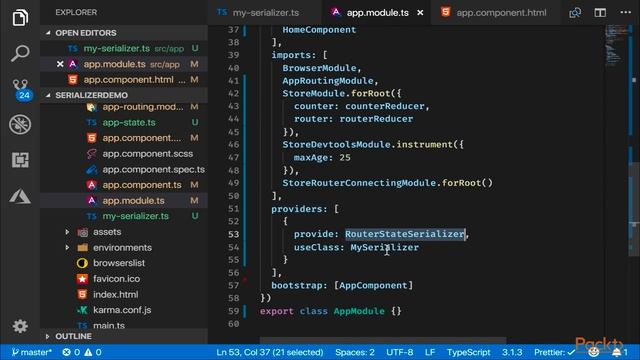640x360 pixels.
Task: Click the errors count in status bar
Action: [71, 352]
